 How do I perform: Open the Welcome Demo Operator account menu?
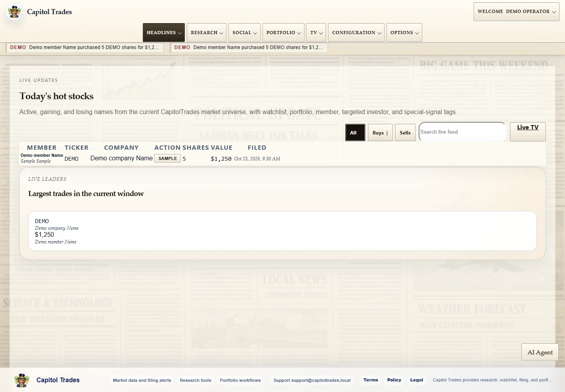pos(516,12)
